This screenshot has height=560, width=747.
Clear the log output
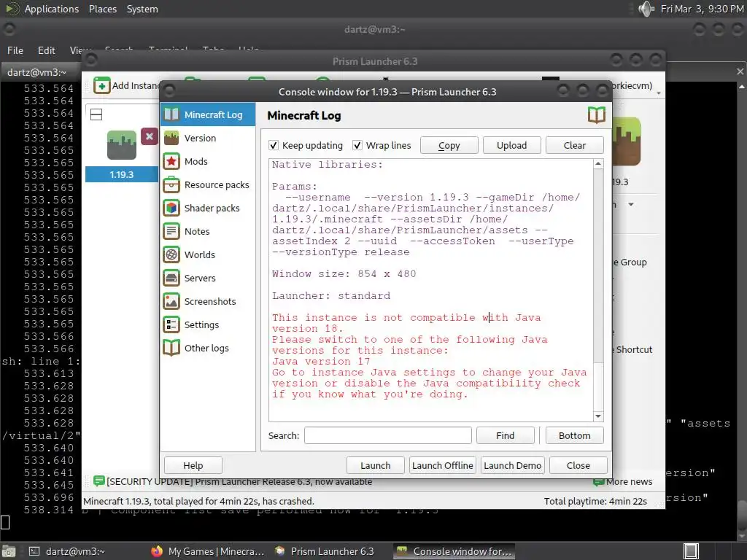pyautogui.click(x=575, y=145)
